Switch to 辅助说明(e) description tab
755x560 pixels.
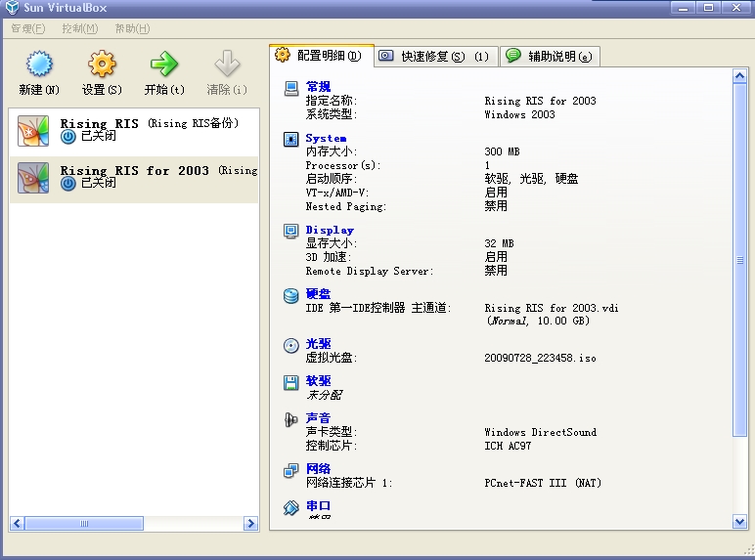coord(550,57)
